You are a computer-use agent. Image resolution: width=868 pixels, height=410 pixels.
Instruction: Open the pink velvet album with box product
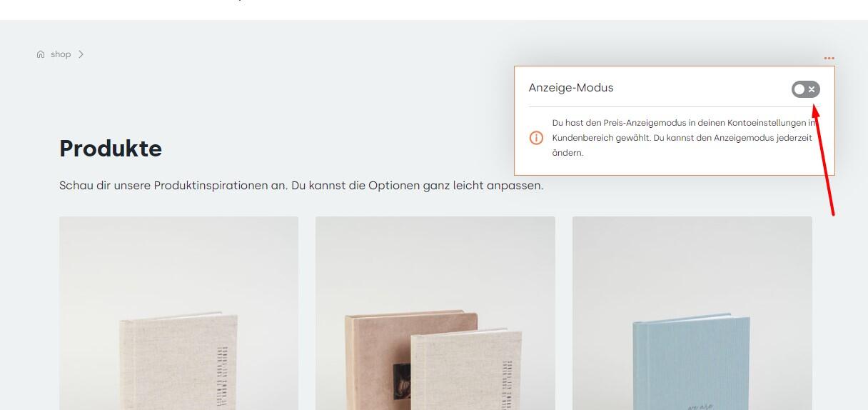[435, 313]
